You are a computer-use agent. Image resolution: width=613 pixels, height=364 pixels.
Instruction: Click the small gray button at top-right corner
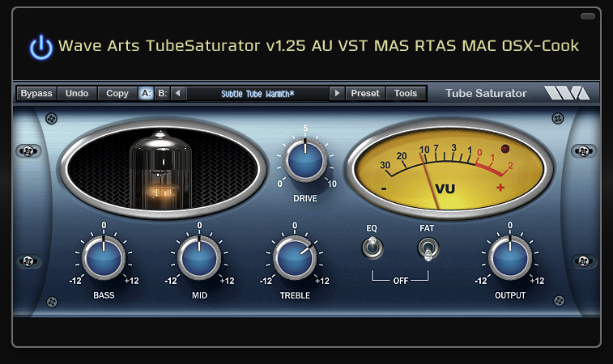pyautogui.click(x=588, y=16)
